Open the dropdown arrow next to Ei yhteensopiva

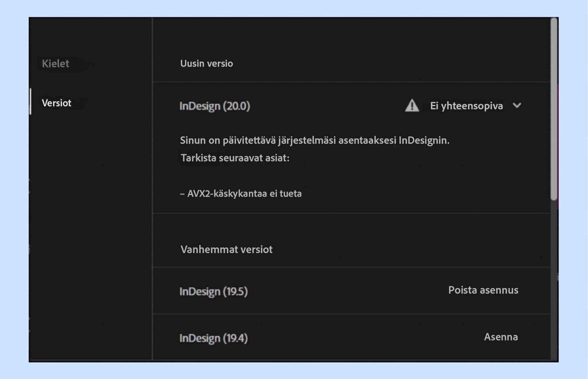coord(518,106)
